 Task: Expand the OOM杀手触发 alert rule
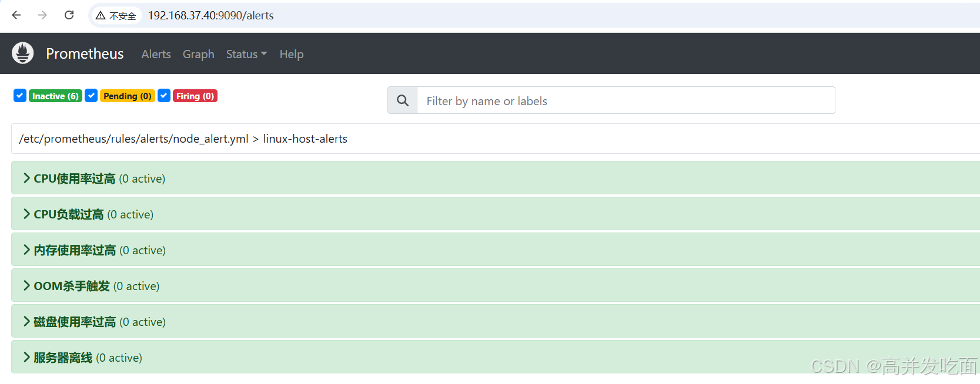click(x=495, y=285)
